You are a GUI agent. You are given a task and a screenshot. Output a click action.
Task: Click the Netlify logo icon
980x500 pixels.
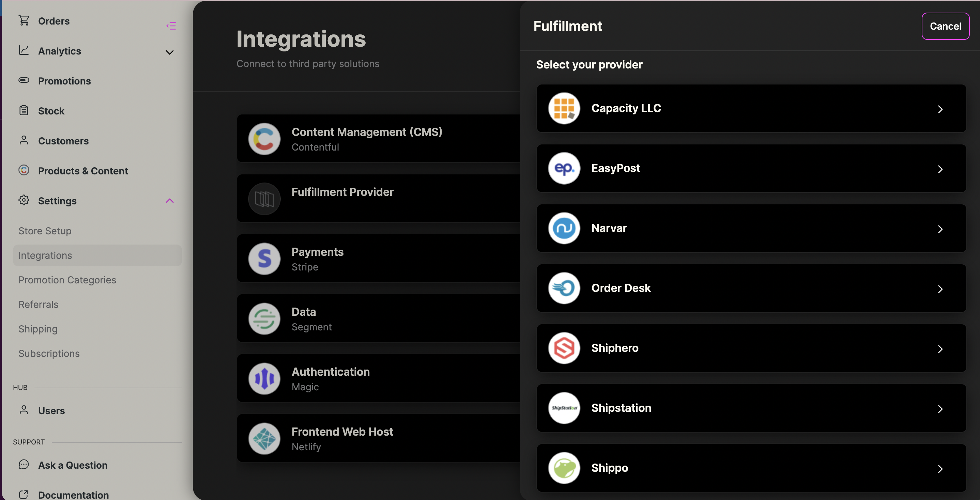[264, 439]
